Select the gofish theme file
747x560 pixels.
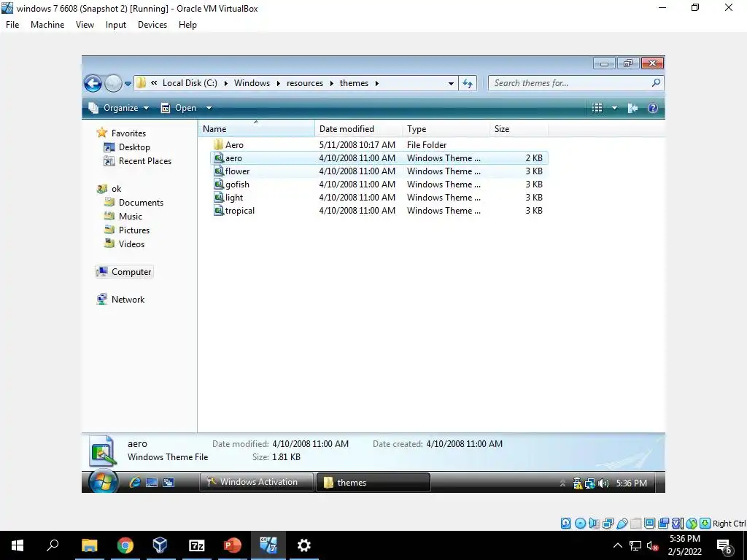379,184
